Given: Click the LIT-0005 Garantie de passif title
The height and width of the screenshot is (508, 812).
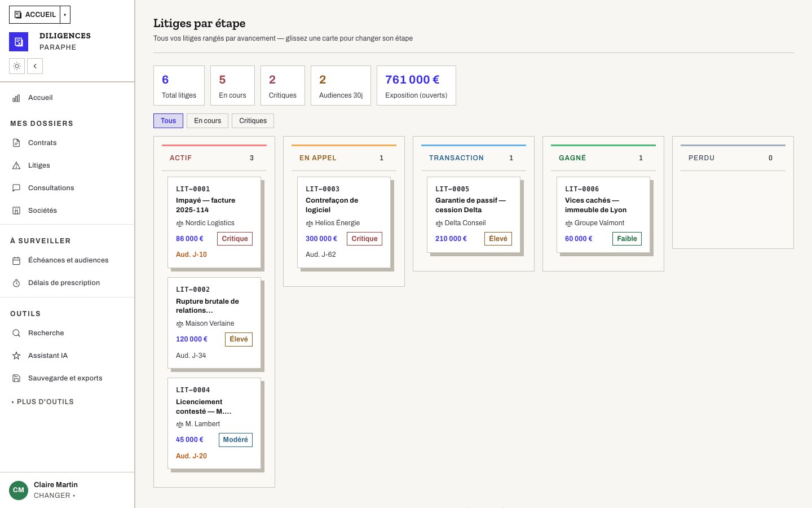Looking at the screenshot, I should [x=470, y=205].
